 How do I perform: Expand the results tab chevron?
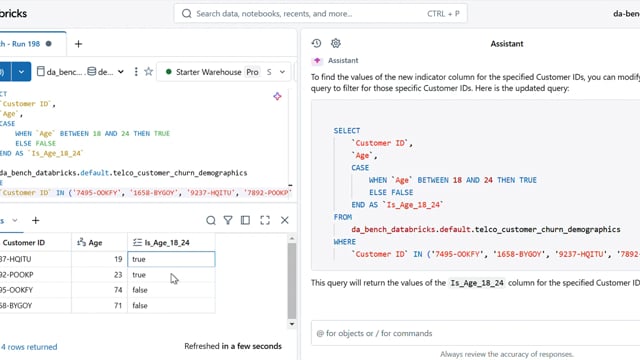[x=15, y=220]
